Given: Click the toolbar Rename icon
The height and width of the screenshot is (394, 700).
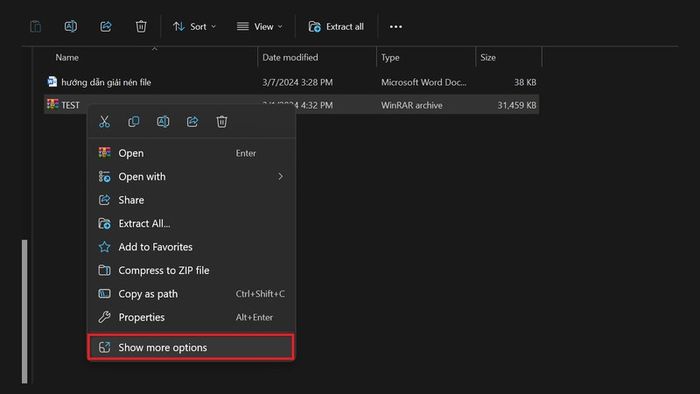Looking at the screenshot, I should click(x=71, y=26).
